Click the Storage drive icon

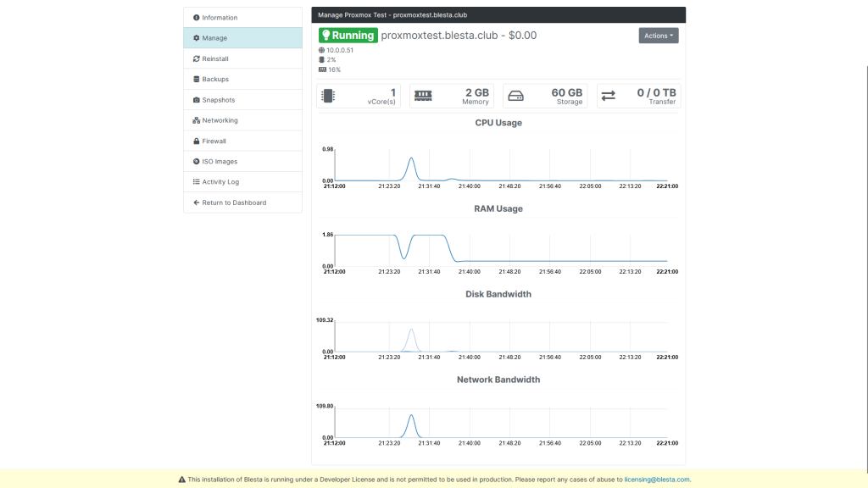515,97
